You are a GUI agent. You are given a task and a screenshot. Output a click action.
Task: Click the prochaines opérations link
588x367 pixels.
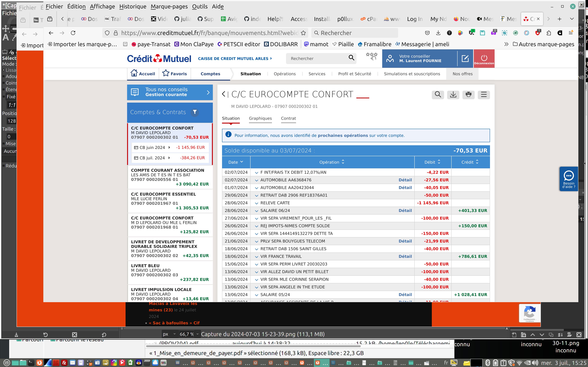click(x=343, y=135)
